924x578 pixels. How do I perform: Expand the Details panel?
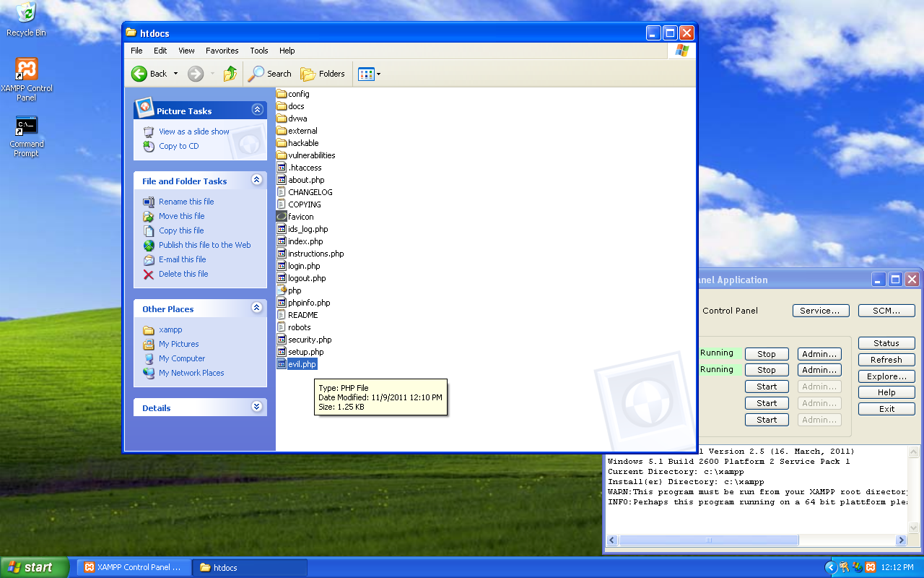pos(257,407)
